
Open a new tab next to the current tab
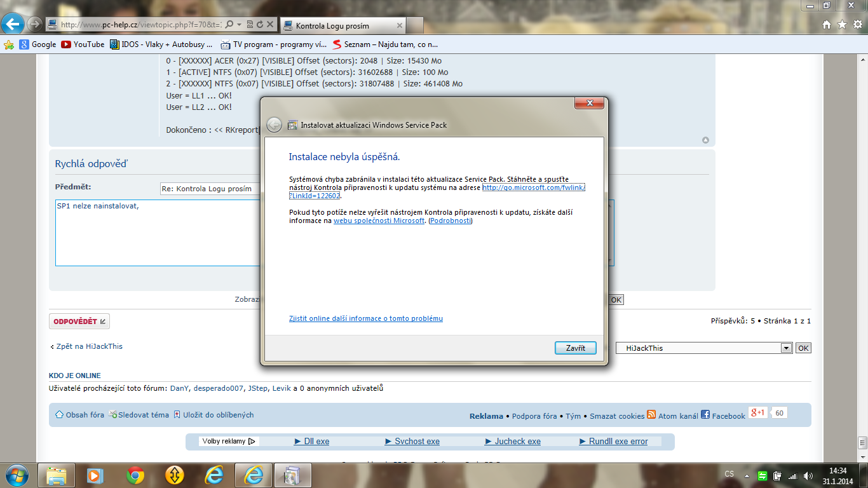[x=415, y=26]
